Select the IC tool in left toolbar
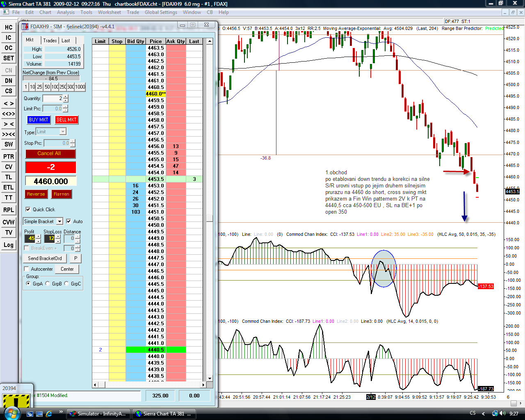The width and height of the screenshot is (525, 420). coord(9,38)
